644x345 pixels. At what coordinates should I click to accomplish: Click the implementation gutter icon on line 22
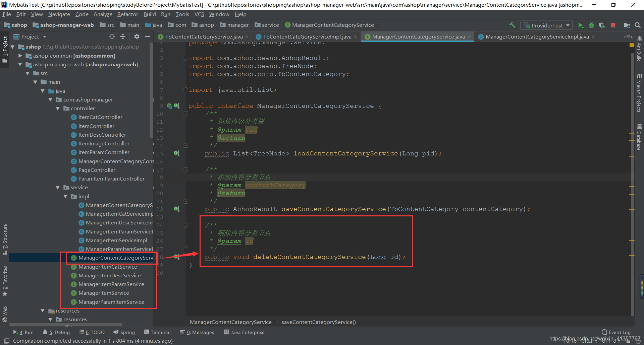176,209
